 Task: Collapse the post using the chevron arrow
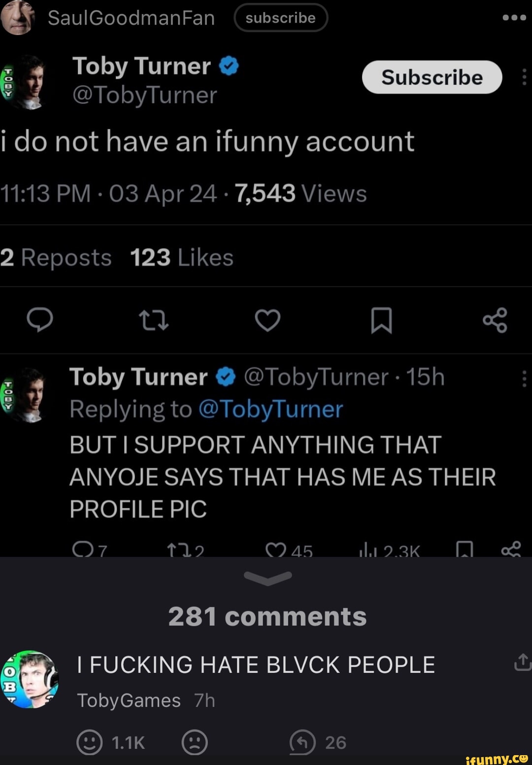coord(268,577)
